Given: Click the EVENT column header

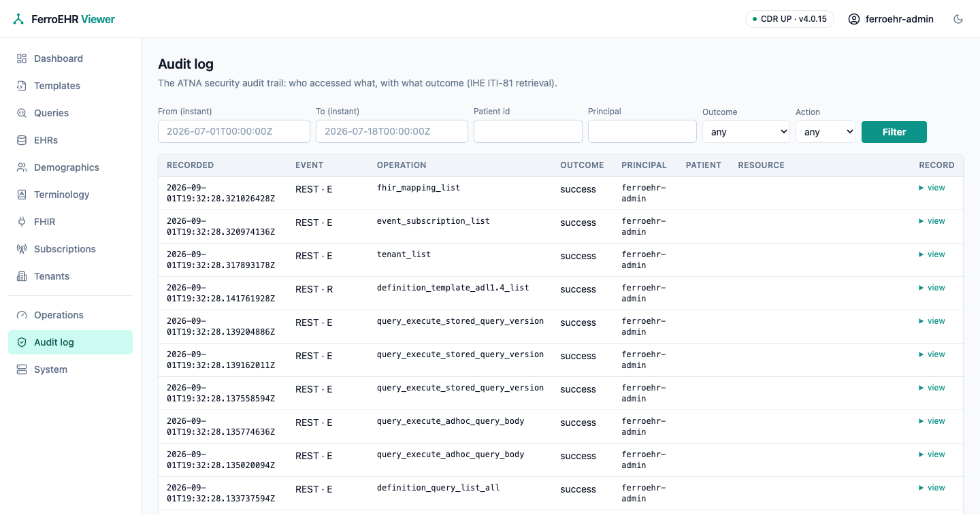Looking at the screenshot, I should tap(310, 165).
